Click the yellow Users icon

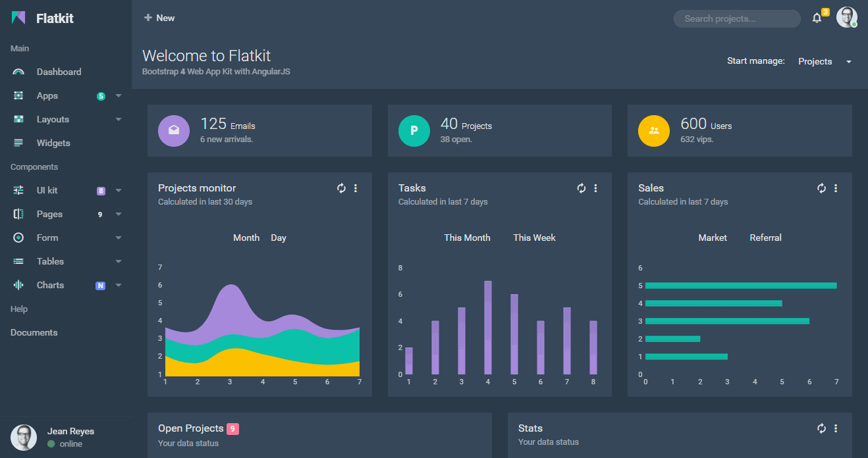point(654,130)
